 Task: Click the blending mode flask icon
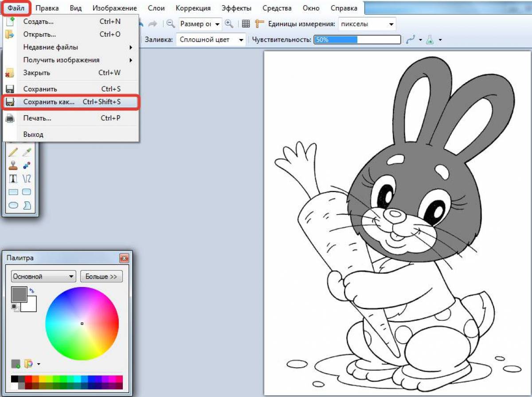coord(430,40)
